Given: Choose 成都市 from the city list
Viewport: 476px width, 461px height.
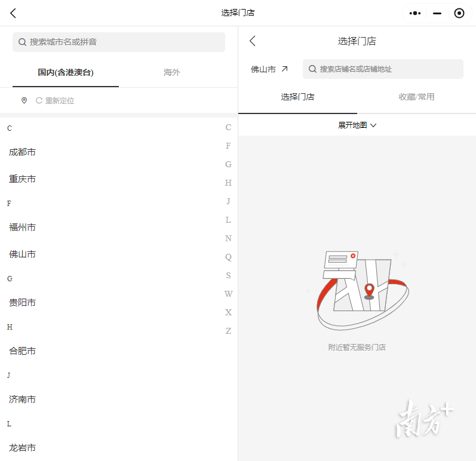Looking at the screenshot, I should 23,152.
